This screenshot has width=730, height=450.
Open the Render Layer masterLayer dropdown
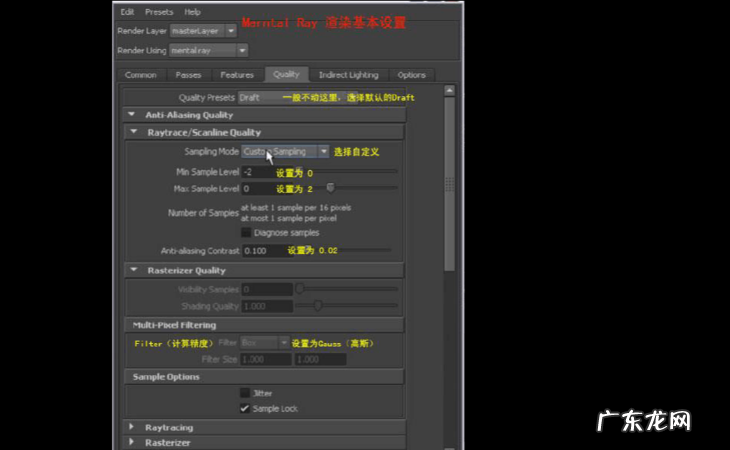(203, 31)
